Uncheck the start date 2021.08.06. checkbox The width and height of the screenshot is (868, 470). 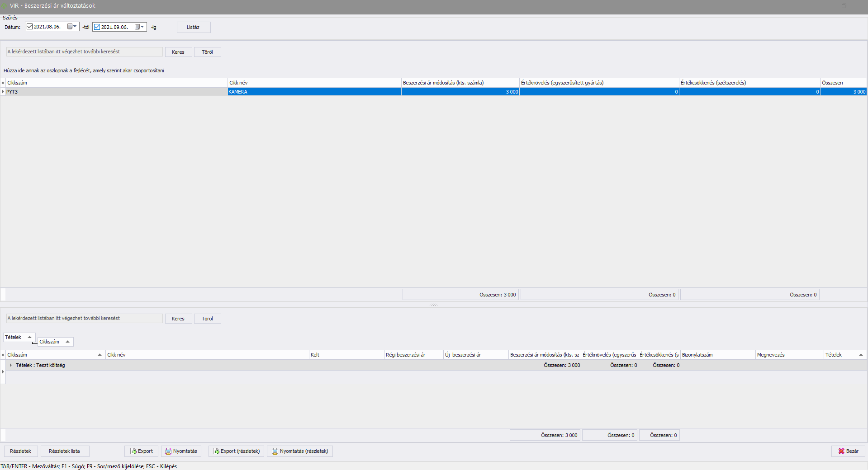click(x=30, y=27)
